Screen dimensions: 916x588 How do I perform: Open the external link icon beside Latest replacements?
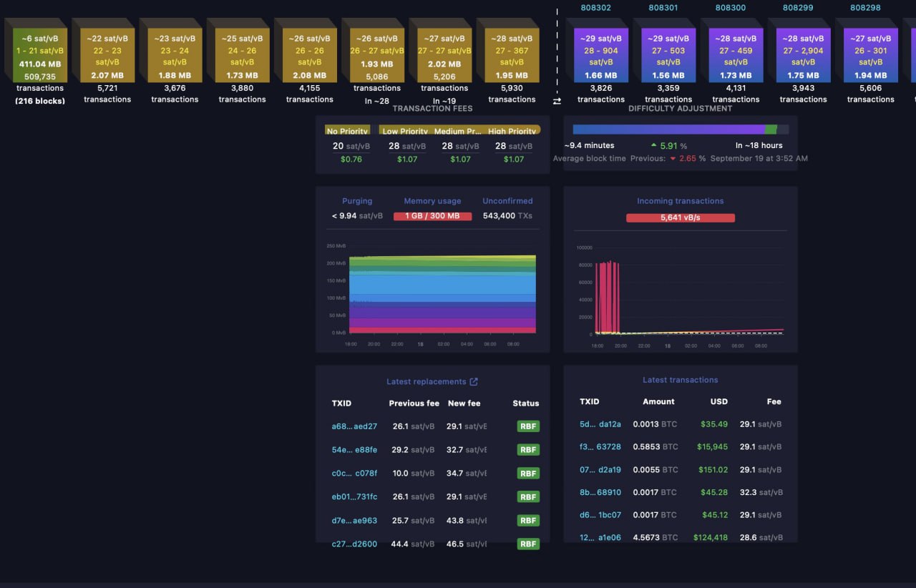[x=473, y=382]
